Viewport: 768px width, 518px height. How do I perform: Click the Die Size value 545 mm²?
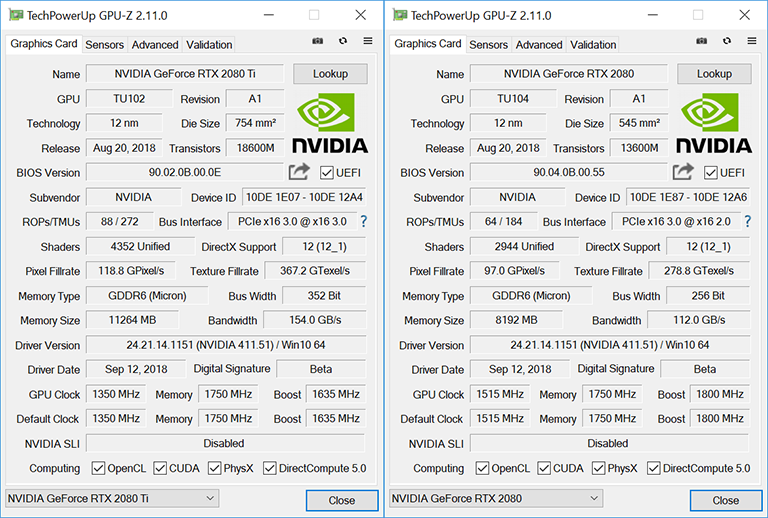click(639, 123)
